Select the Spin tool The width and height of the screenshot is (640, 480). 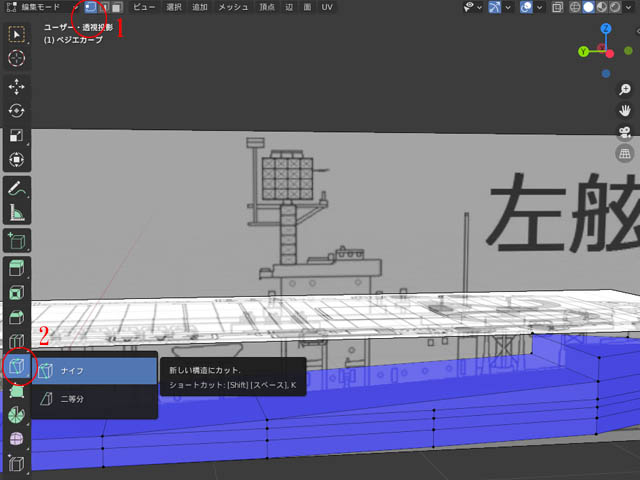coord(17,415)
